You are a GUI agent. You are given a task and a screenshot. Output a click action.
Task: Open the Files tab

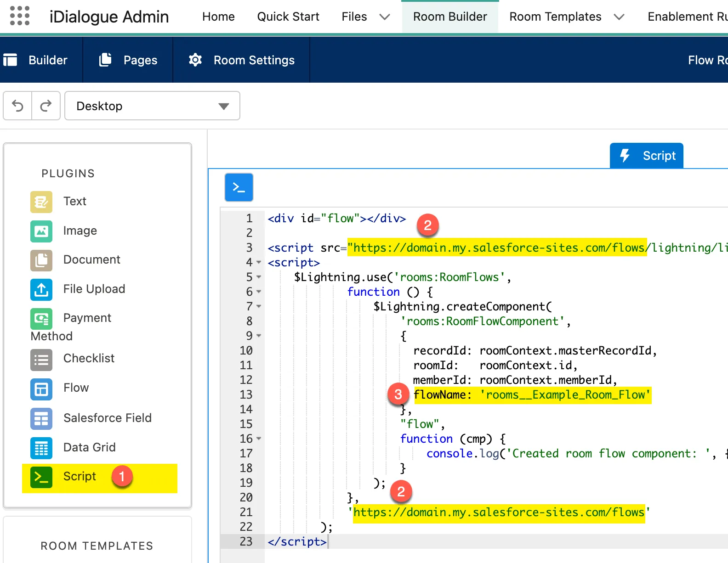pos(354,17)
